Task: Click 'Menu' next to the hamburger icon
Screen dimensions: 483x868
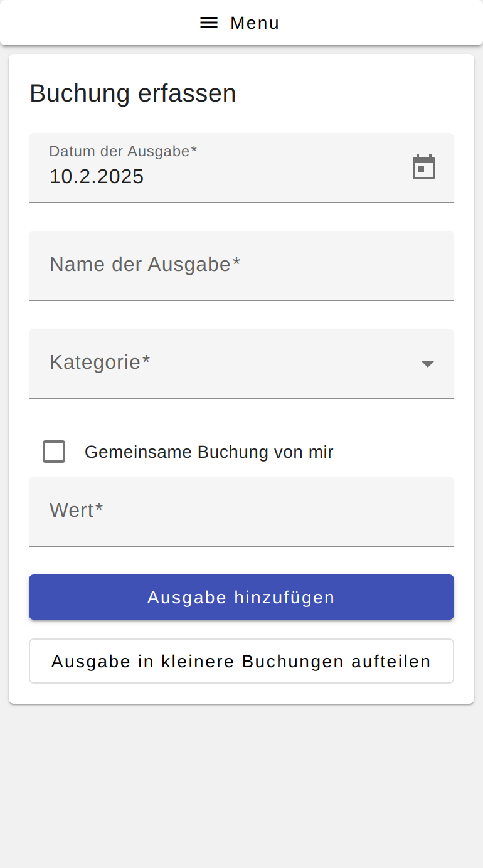Action: (x=255, y=23)
